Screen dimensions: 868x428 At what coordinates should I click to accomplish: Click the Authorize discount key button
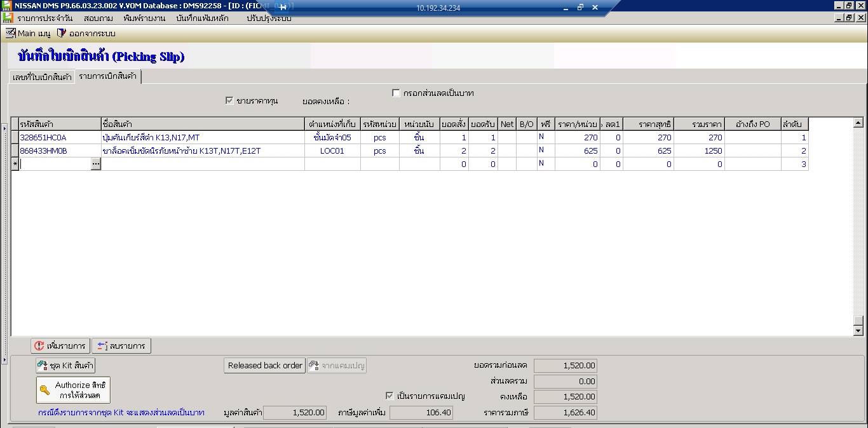(x=73, y=390)
